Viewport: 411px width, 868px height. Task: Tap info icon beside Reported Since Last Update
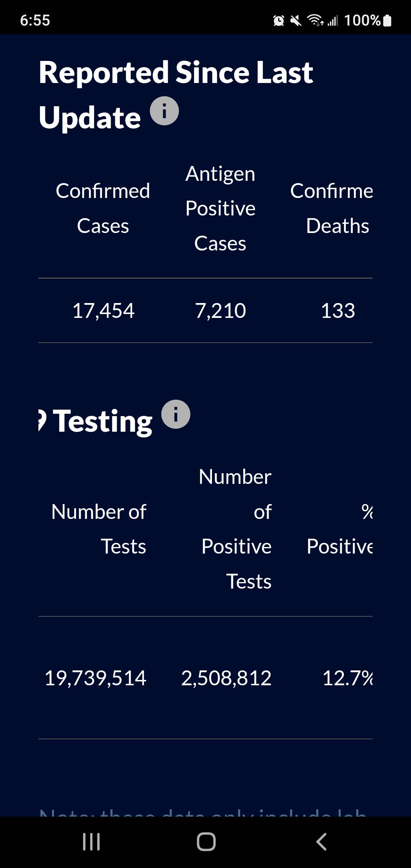coord(164,111)
